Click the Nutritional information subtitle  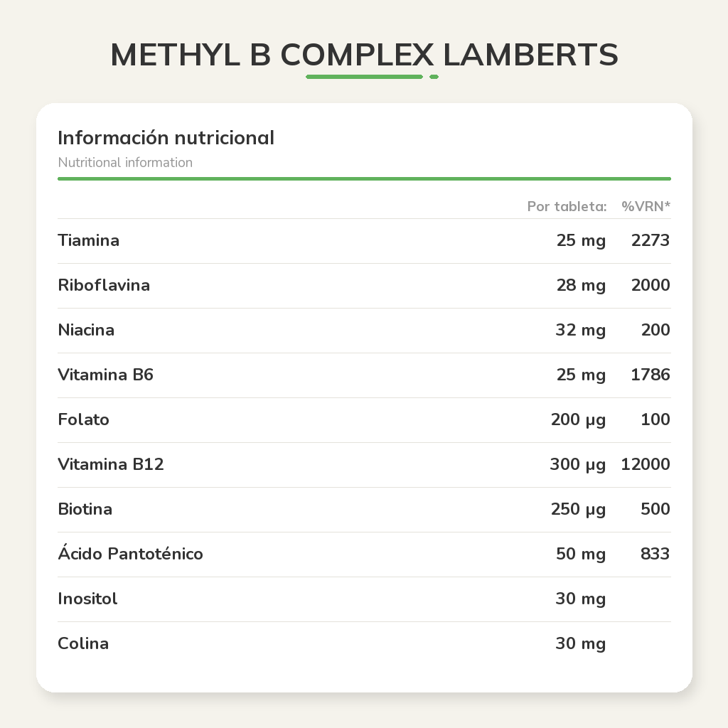(x=125, y=163)
